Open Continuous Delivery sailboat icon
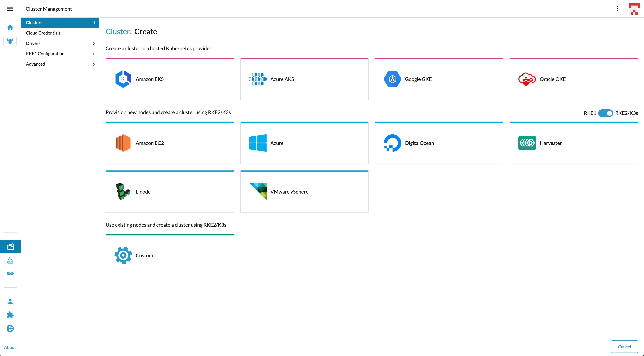Viewport: 644px width, 356px height. 10,260
